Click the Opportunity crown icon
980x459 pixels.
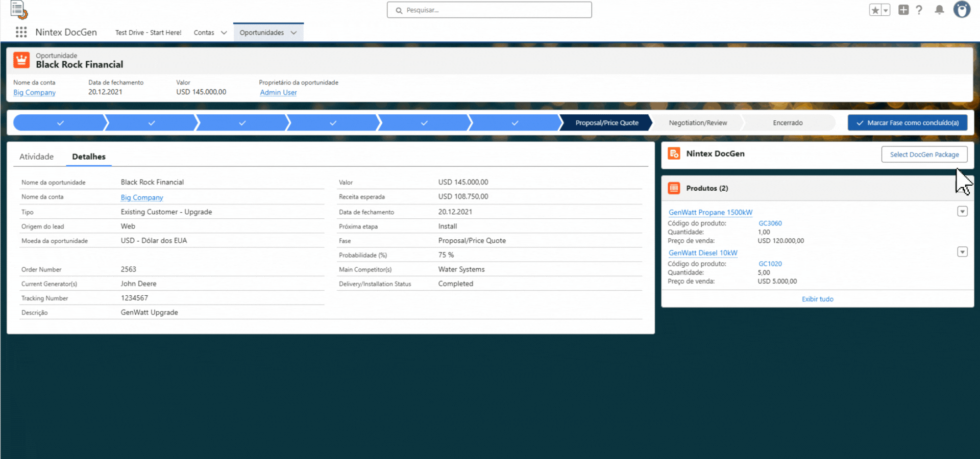click(x=21, y=60)
